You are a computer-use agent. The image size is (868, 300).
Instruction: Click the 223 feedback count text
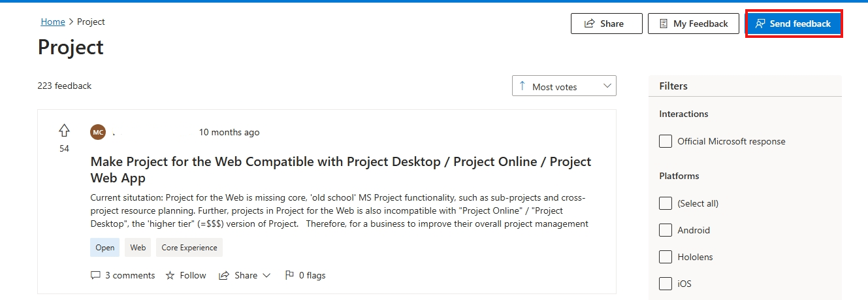[65, 86]
